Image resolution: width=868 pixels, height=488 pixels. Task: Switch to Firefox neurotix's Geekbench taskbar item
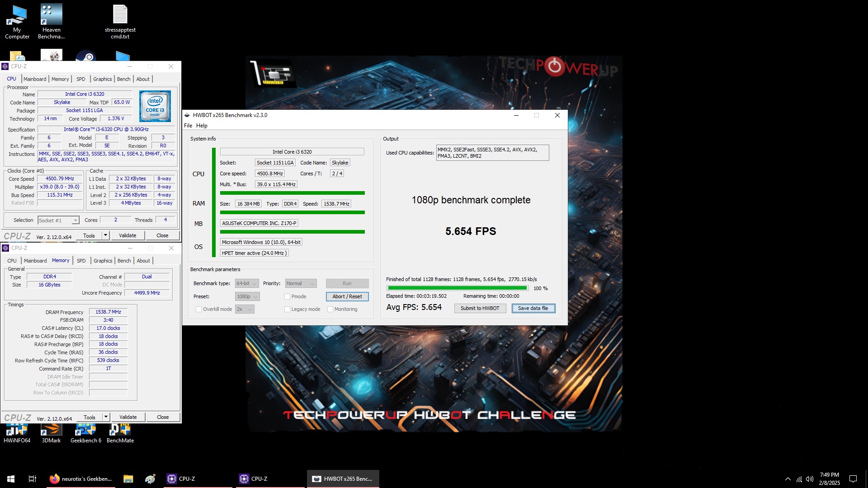81,479
